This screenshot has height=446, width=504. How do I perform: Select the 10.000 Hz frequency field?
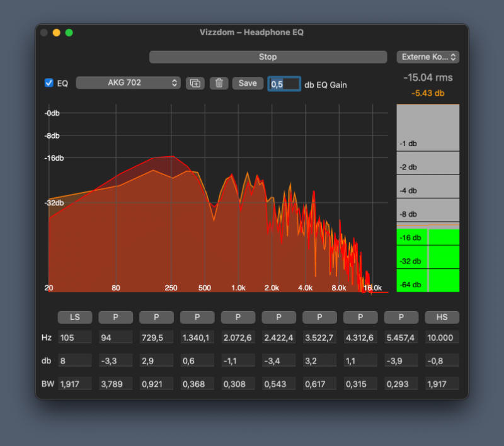click(442, 338)
